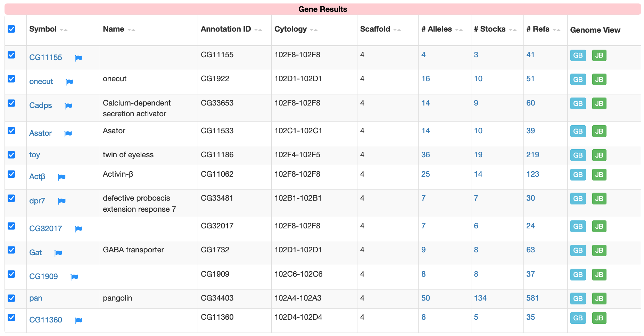Viewport: 644px width, 336px height.
Task: View the 219 references for toy
Action: [x=533, y=155]
